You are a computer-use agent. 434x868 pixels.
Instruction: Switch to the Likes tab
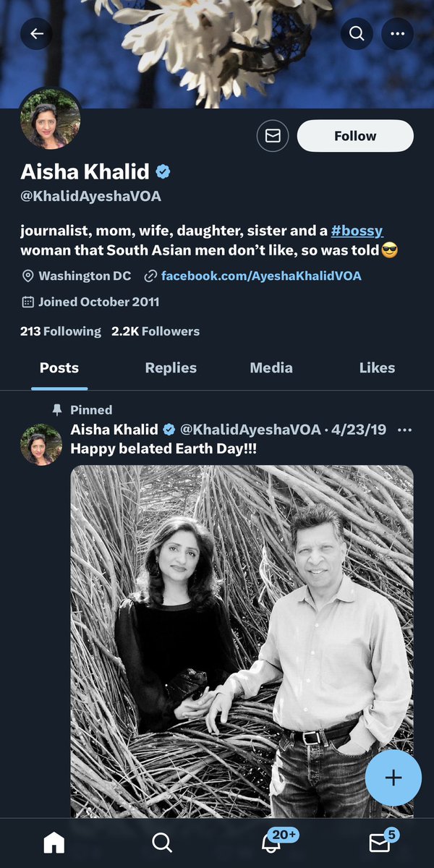(x=377, y=367)
